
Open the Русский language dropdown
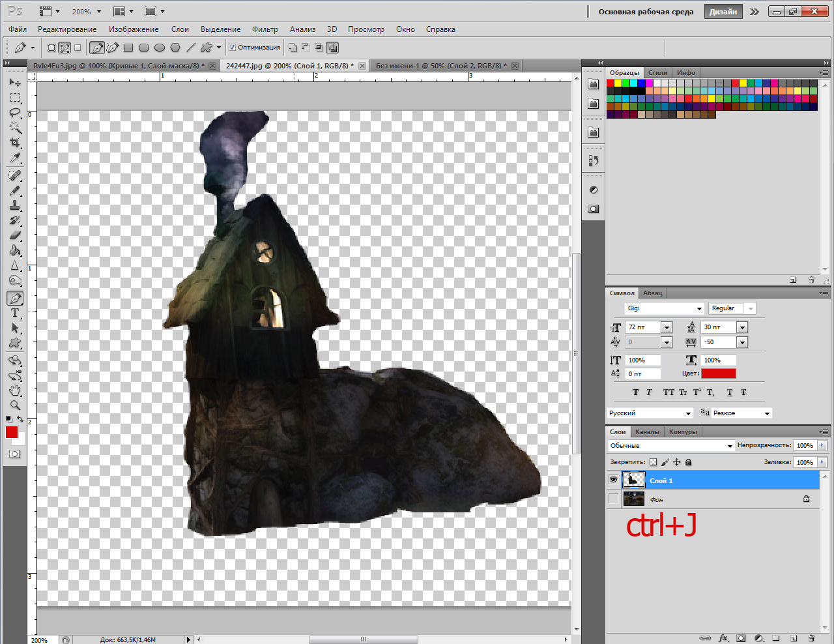point(650,413)
